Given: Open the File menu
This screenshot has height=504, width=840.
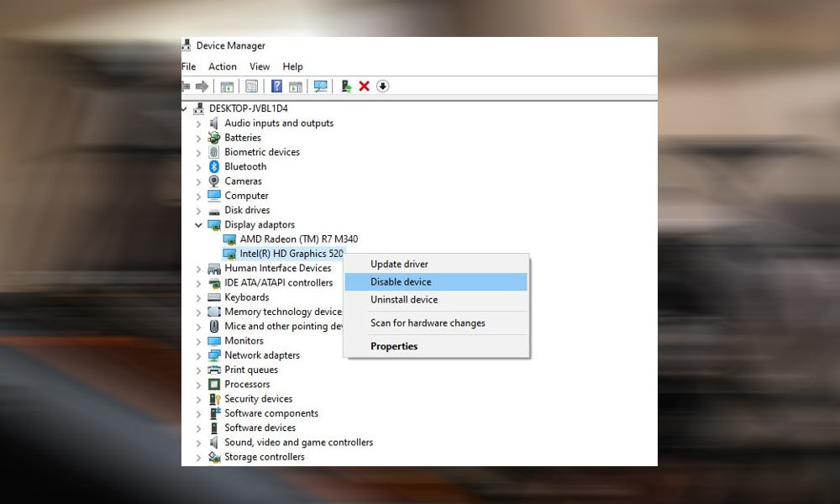Looking at the screenshot, I should point(188,66).
